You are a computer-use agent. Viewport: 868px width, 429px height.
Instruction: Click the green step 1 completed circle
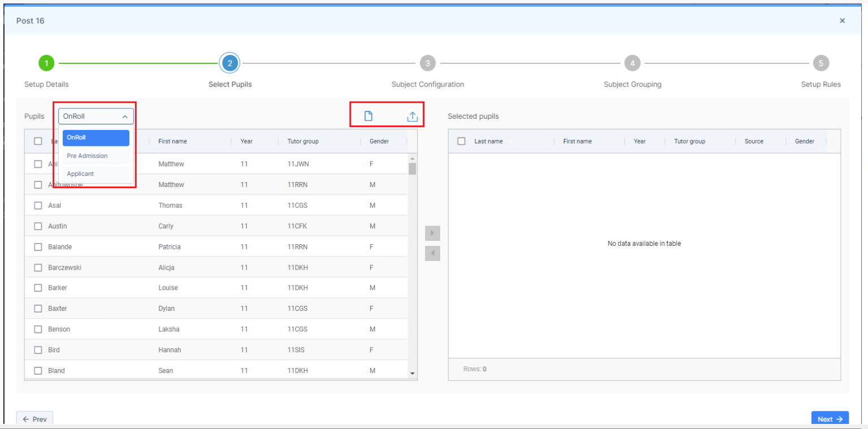tap(46, 63)
